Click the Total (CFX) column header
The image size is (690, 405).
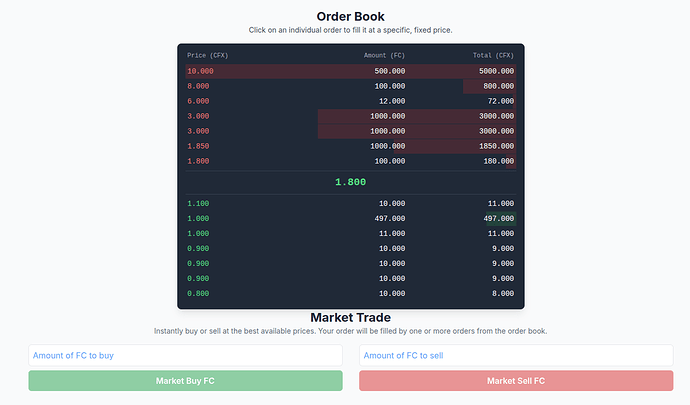(x=493, y=55)
